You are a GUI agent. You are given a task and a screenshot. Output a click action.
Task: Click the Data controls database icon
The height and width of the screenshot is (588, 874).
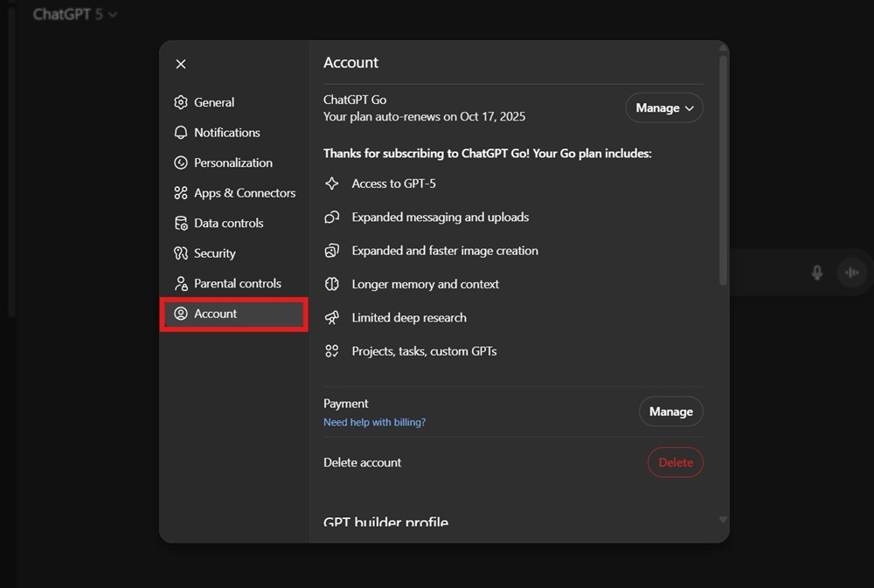181,224
